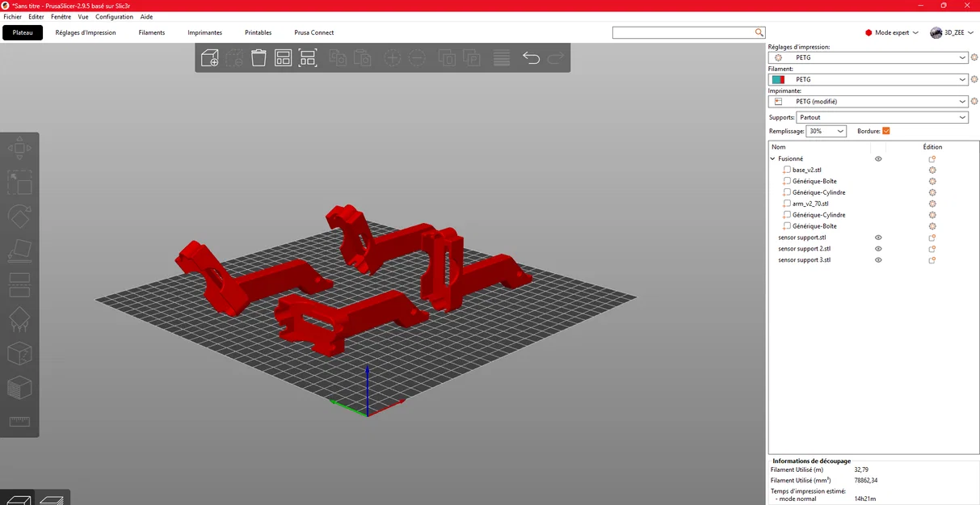This screenshot has height=505, width=980.
Task: Open the Editer menu
Action: 36,17
